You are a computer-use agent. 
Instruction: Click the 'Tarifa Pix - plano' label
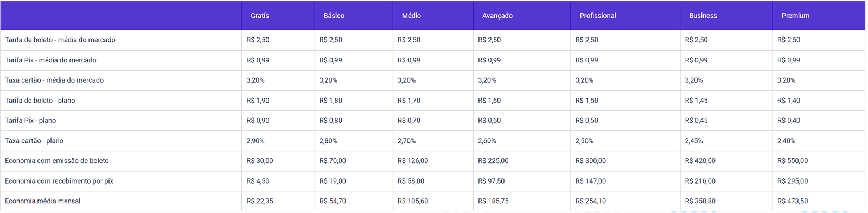pos(30,121)
